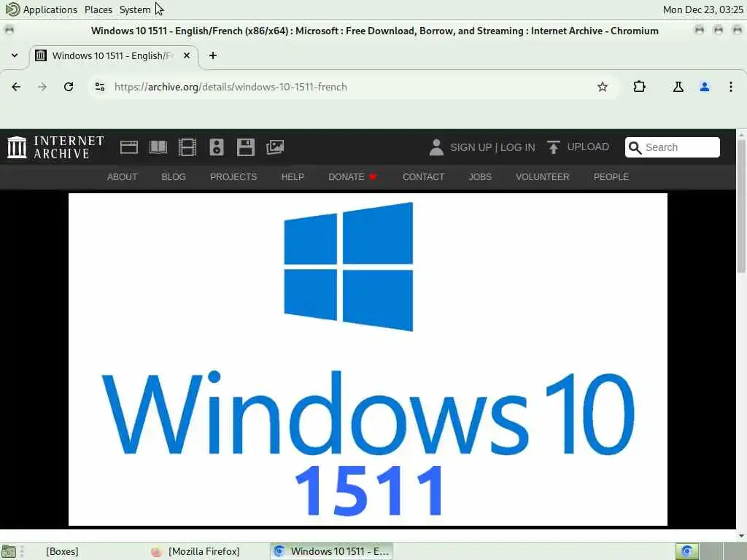Open the Applications menu

pos(42,9)
